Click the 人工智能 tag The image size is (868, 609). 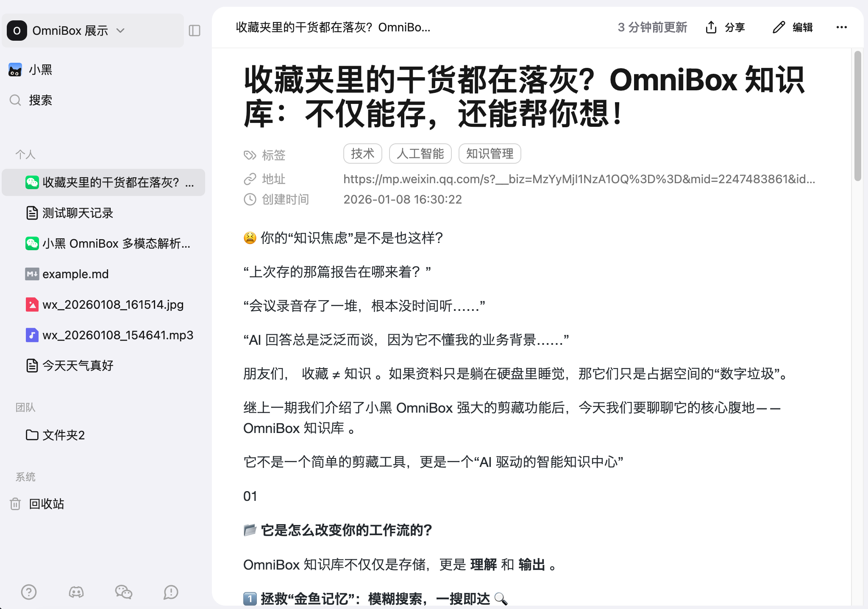click(420, 154)
